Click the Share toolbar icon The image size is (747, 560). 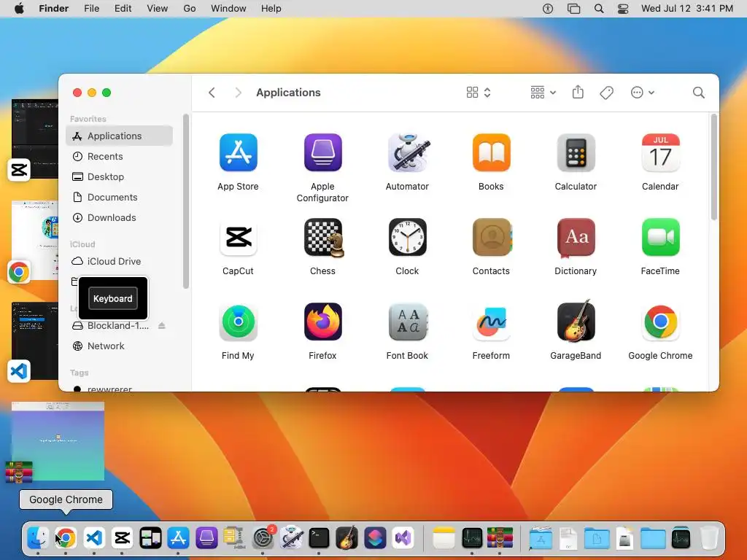578,92
